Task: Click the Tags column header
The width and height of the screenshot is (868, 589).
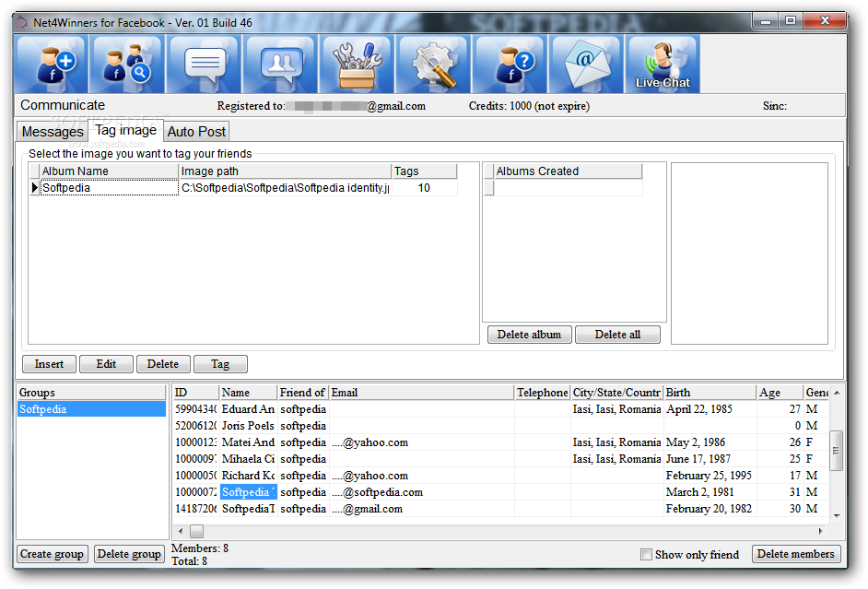Action: 425,171
